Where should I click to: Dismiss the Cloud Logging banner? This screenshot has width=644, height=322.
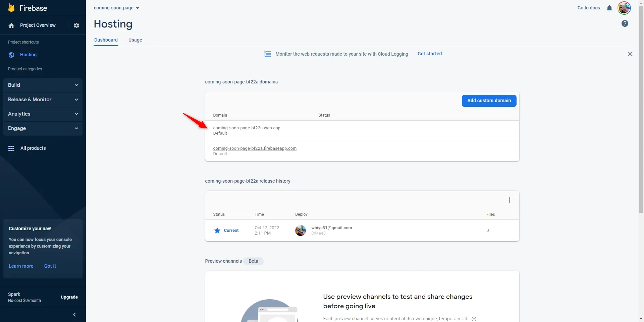(x=630, y=54)
